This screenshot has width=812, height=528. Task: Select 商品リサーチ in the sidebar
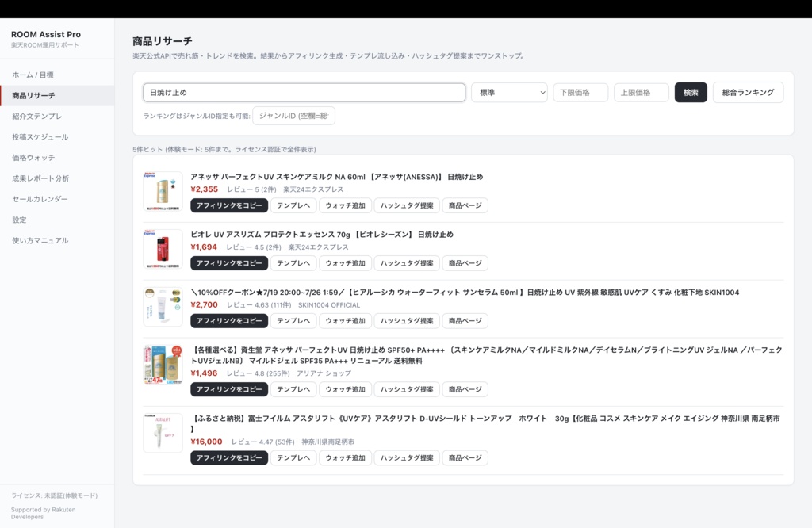coord(57,95)
